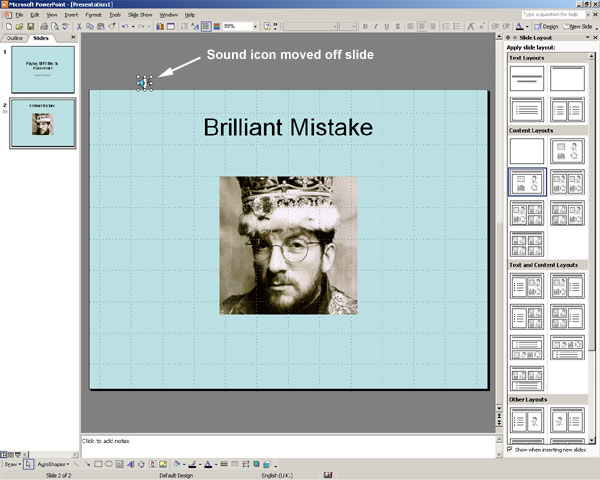This screenshot has height=480, width=600.
Task: Click the Select Objects arrow tool
Action: point(28,464)
